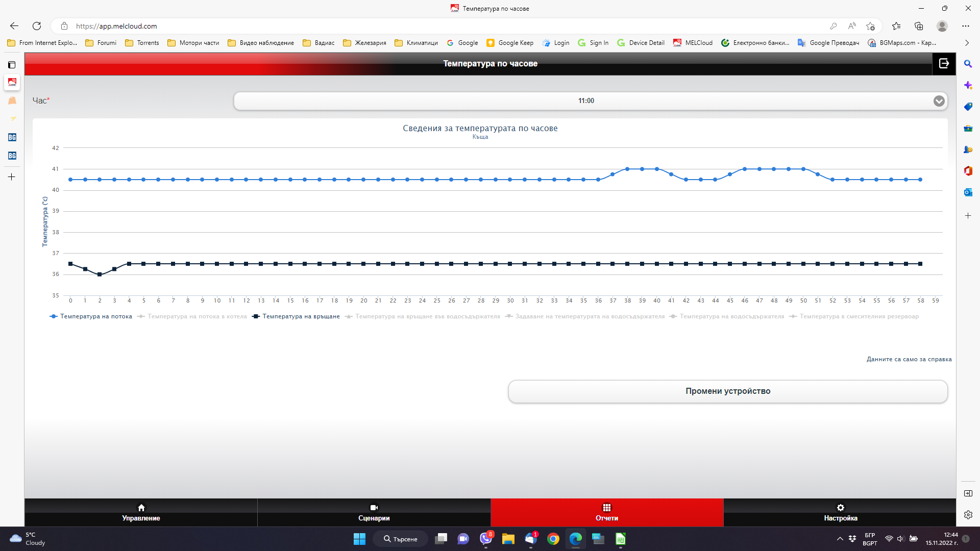980x551 pixels.
Task: Open the MELCloud vertical tab icon
Action: [x=12, y=82]
